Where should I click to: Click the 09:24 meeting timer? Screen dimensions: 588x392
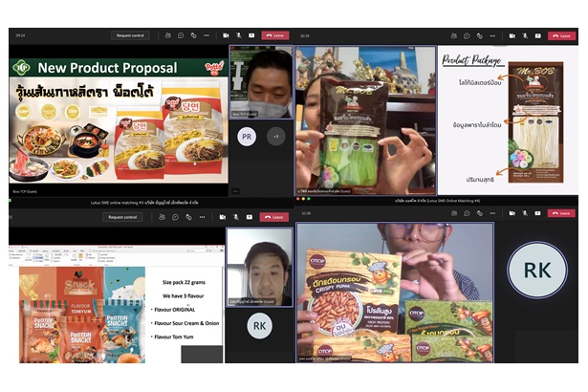pos(20,35)
